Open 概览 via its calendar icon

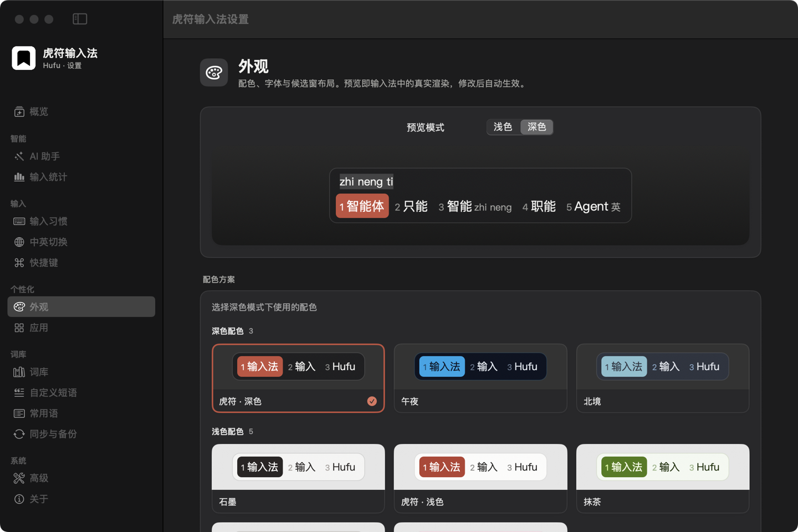point(19,112)
